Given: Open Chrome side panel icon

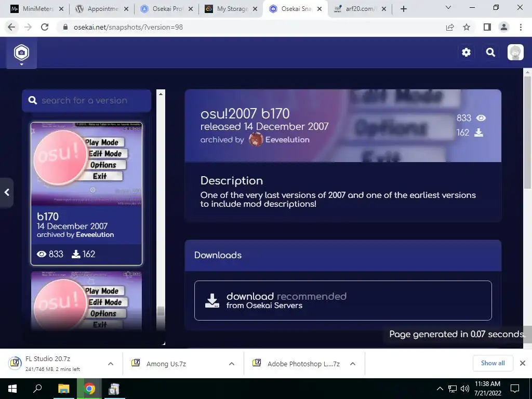Looking at the screenshot, I should coord(487,27).
